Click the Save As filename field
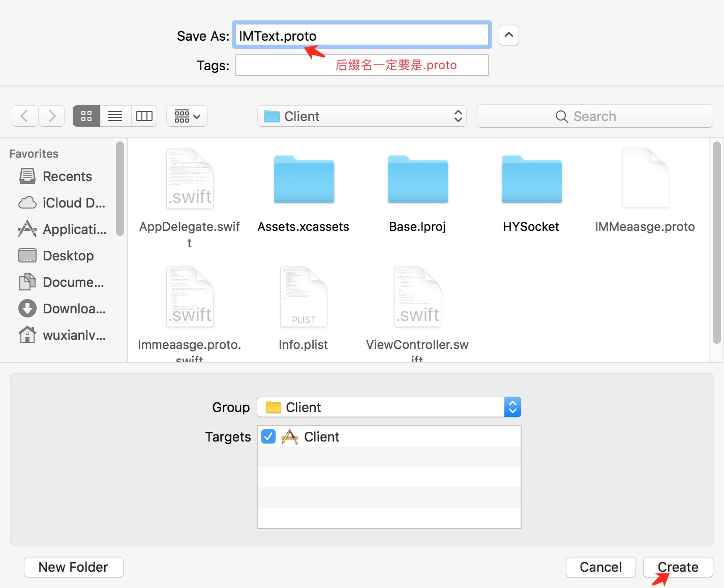This screenshot has width=724, height=588. click(x=362, y=35)
